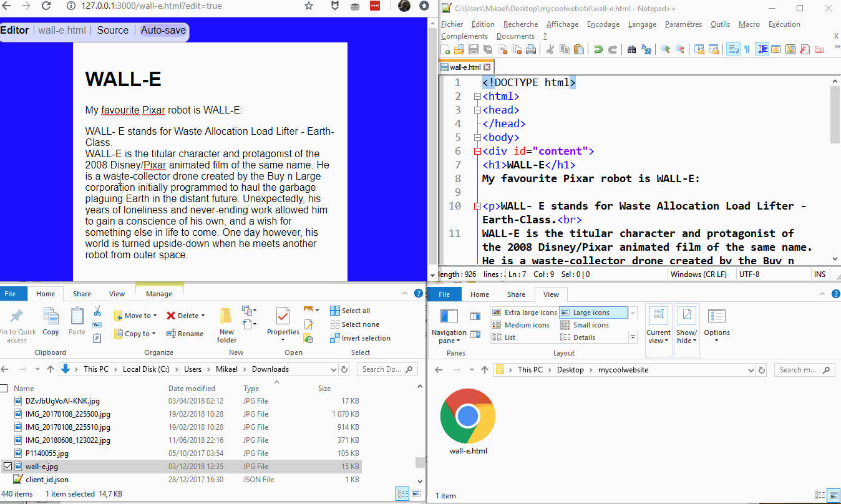Select Small icons layout
The image size is (841, 504).
pyautogui.click(x=585, y=325)
